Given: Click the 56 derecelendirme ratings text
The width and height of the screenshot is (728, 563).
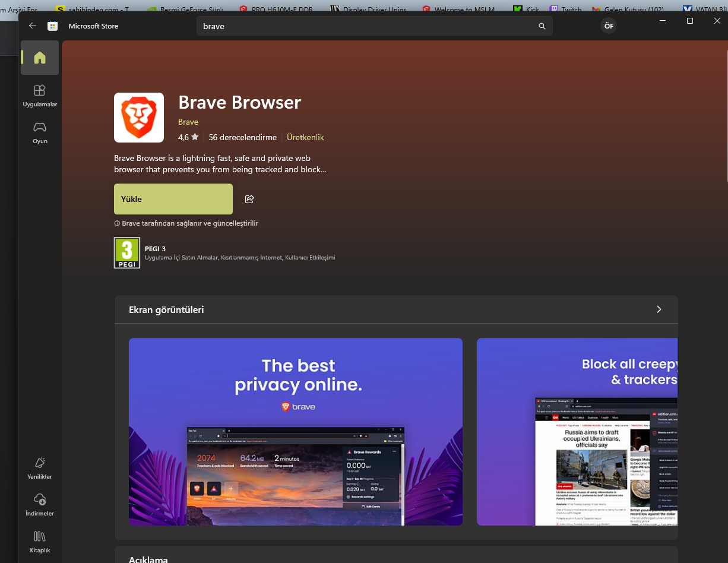Looking at the screenshot, I should (243, 137).
